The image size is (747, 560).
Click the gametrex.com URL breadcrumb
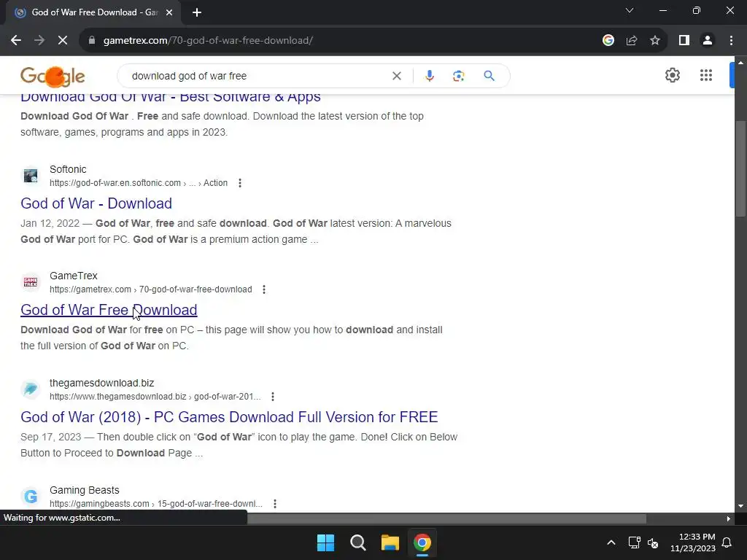coord(150,289)
